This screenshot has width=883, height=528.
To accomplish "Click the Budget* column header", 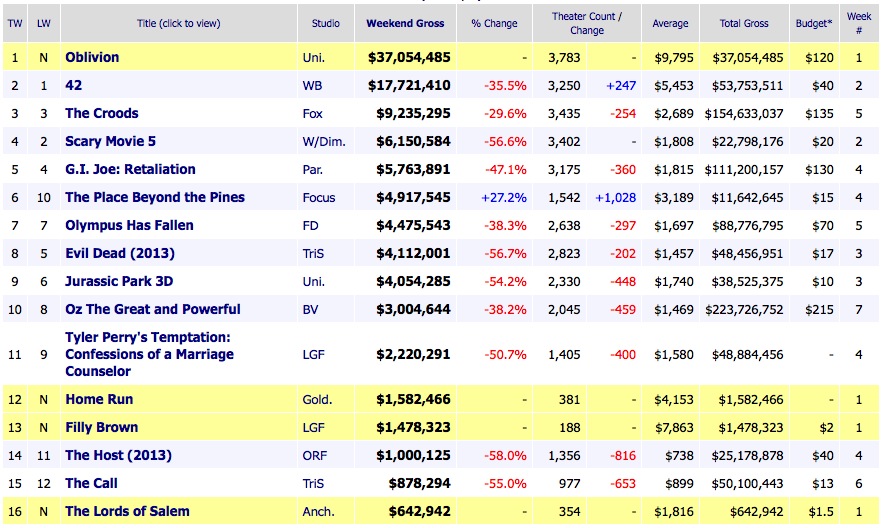I will (x=816, y=24).
